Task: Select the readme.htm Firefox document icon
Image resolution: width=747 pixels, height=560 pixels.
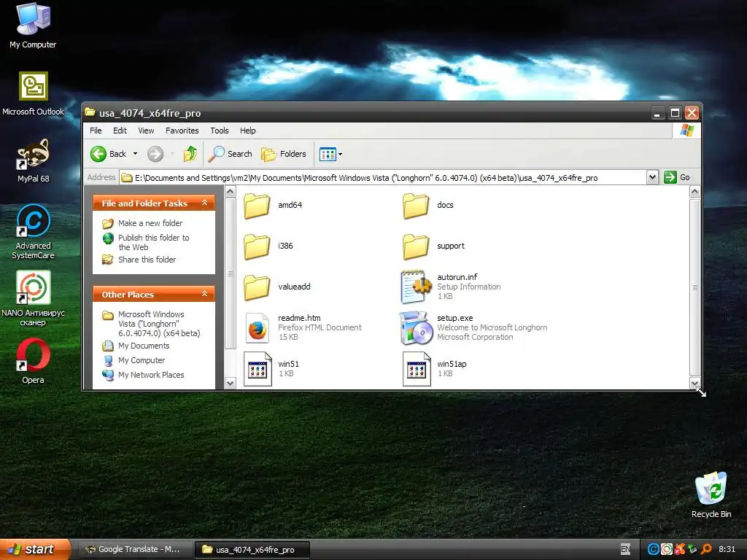Action: [x=258, y=328]
